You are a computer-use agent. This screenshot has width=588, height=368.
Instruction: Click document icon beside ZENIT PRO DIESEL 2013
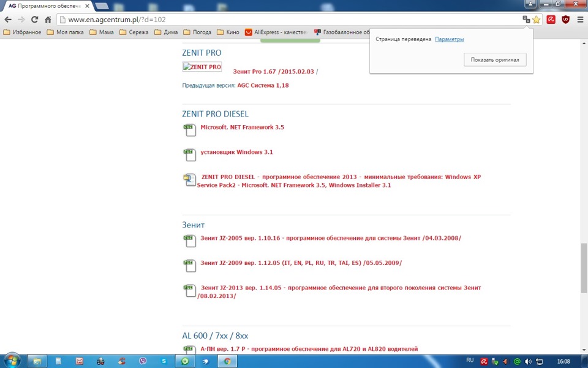pos(189,180)
